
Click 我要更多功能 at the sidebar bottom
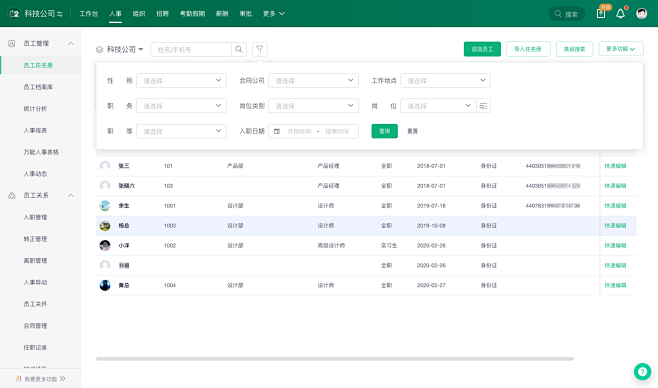[x=40, y=379]
